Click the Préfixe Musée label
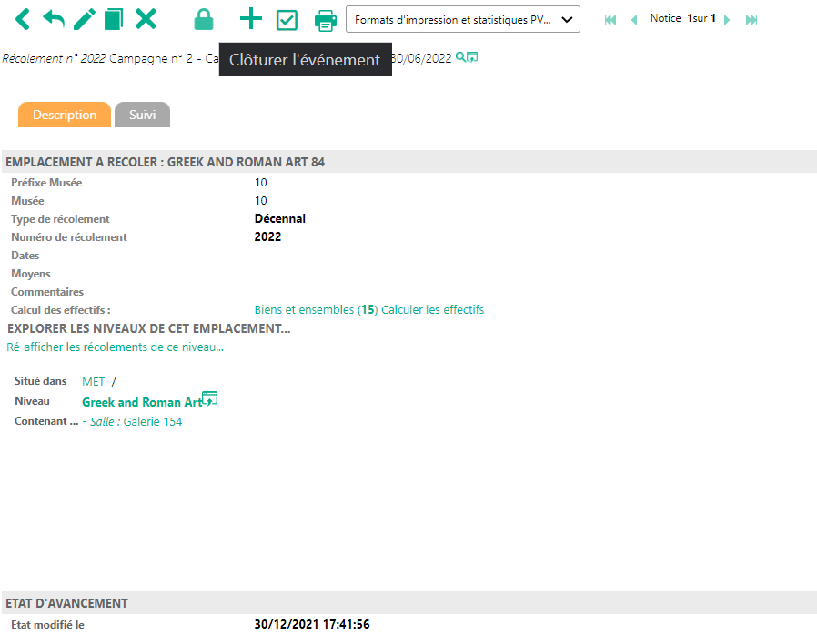 coord(46,182)
